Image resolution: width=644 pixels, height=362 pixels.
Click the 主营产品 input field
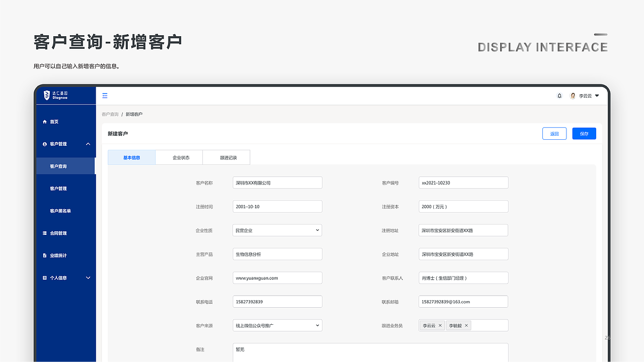tap(277, 254)
